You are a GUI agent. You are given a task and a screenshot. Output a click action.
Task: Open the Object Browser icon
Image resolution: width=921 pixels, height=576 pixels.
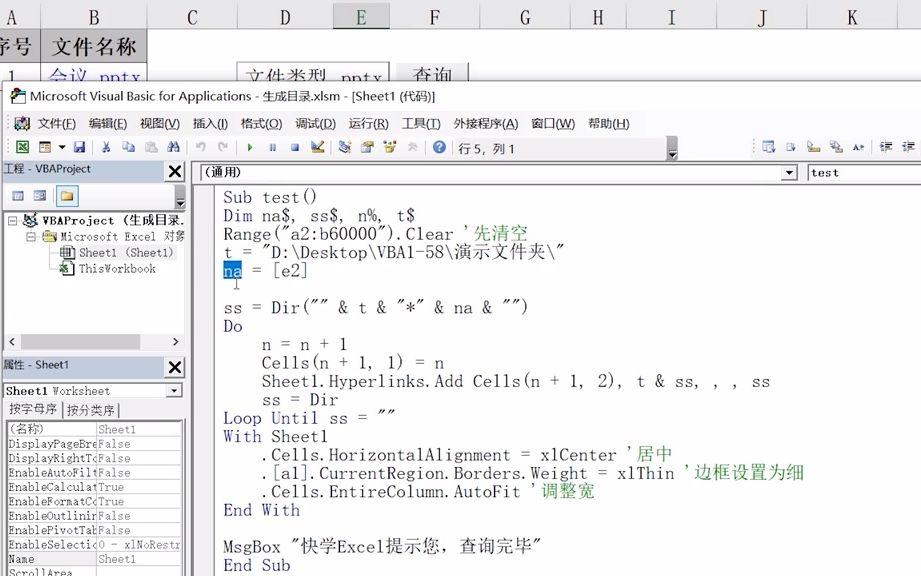[x=390, y=148]
